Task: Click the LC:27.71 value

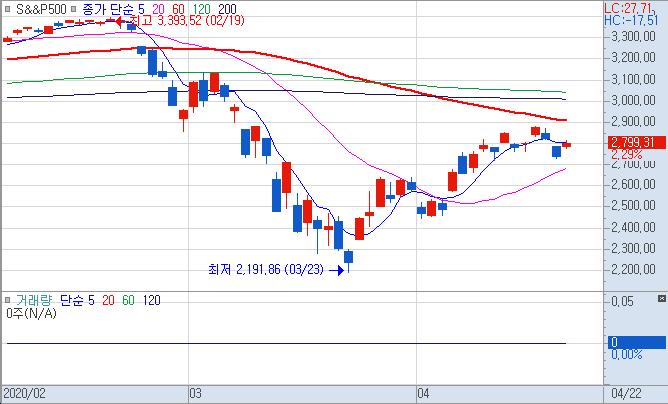Action: 631,7
